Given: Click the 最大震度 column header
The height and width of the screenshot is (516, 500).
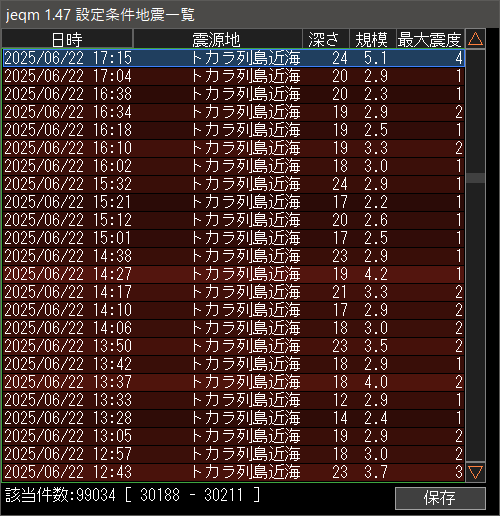Looking at the screenshot, I should point(430,39).
